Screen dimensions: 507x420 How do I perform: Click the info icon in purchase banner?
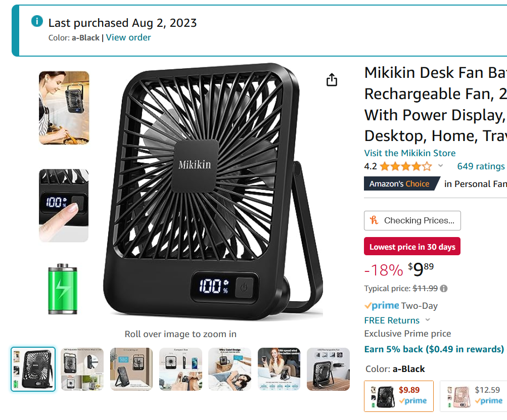tap(37, 21)
